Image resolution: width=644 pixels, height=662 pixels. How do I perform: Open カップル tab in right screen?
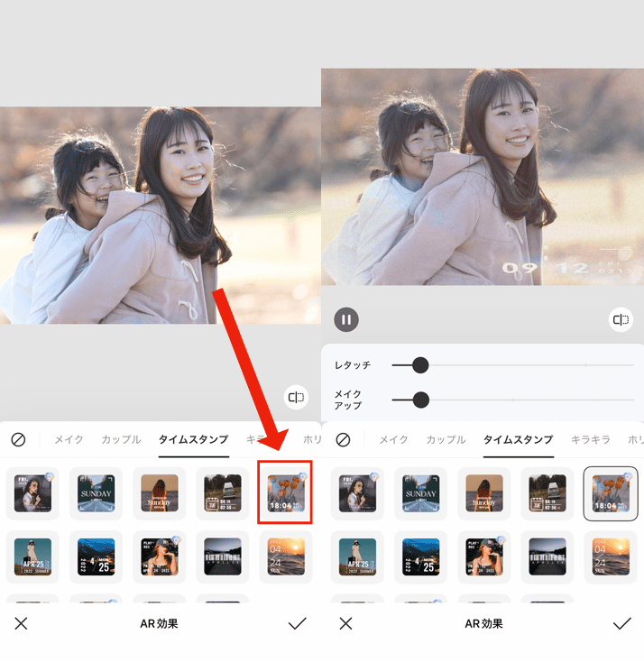click(x=446, y=439)
